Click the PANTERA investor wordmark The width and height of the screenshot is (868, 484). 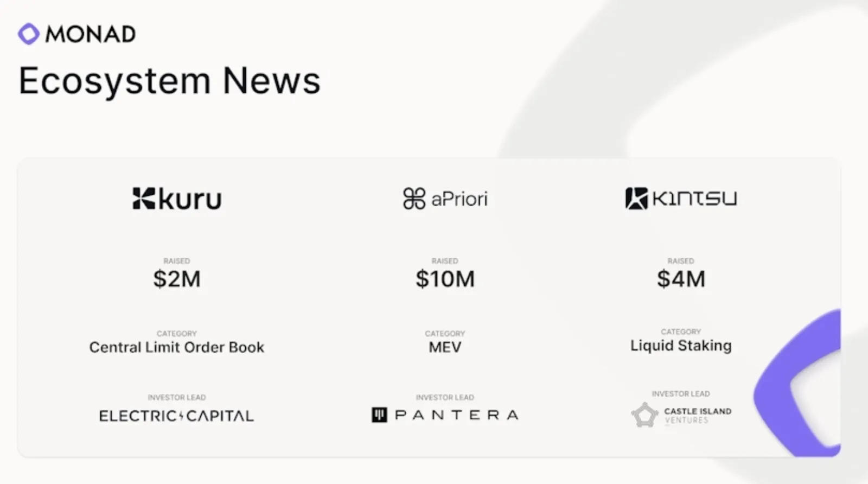coord(457,415)
